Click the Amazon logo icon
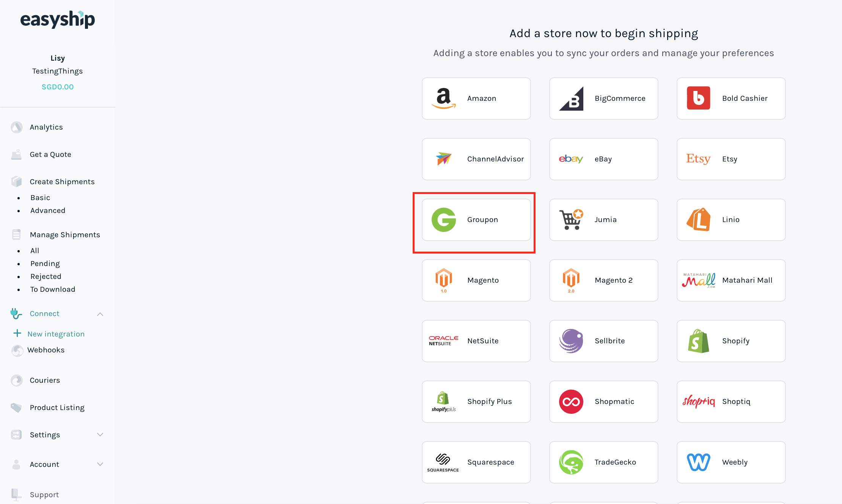 [x=443, y=99]
